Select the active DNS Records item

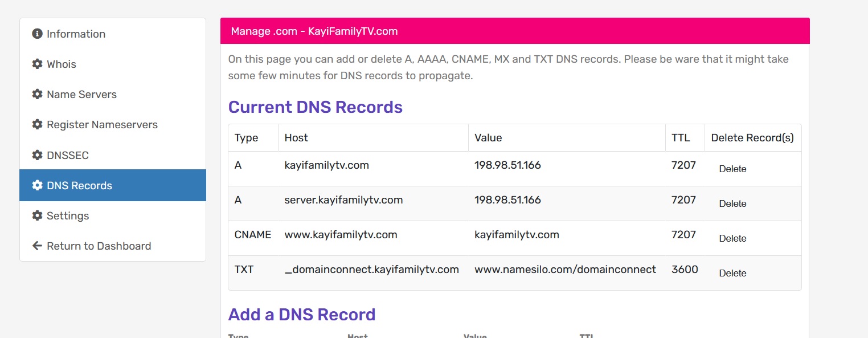113,185
